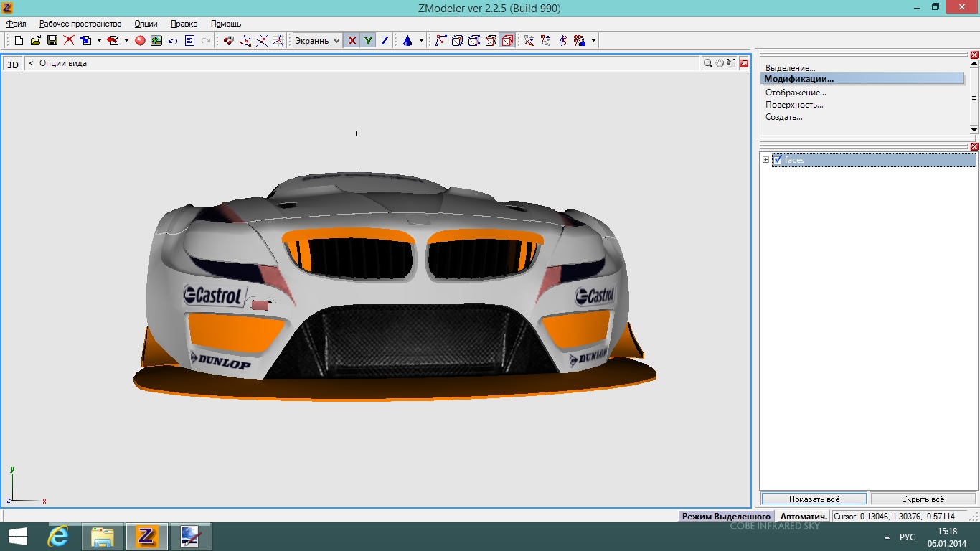Screen dimensions: 980x551
Task: Click the Скрыть всё button
Action: tap(923, 499)
